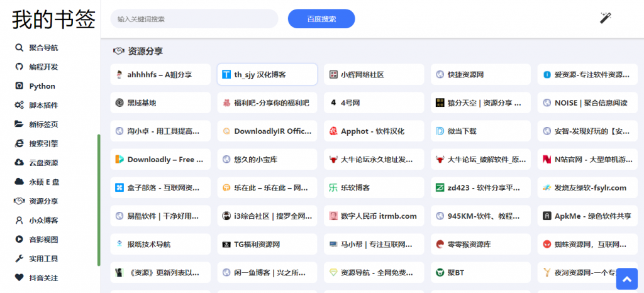Open the 快捷资源网 link

(480, 75)
